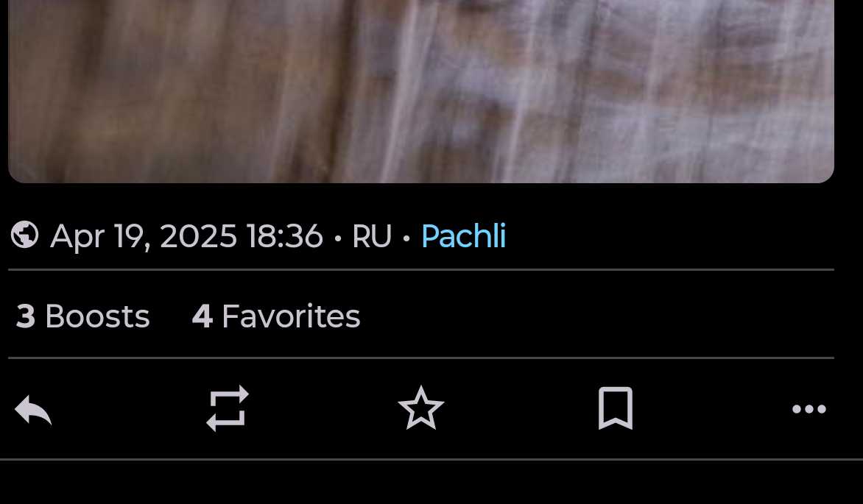View the media attachment fullscreen
The width and height of the screenshot is (863, 504).
coord(421,90)
